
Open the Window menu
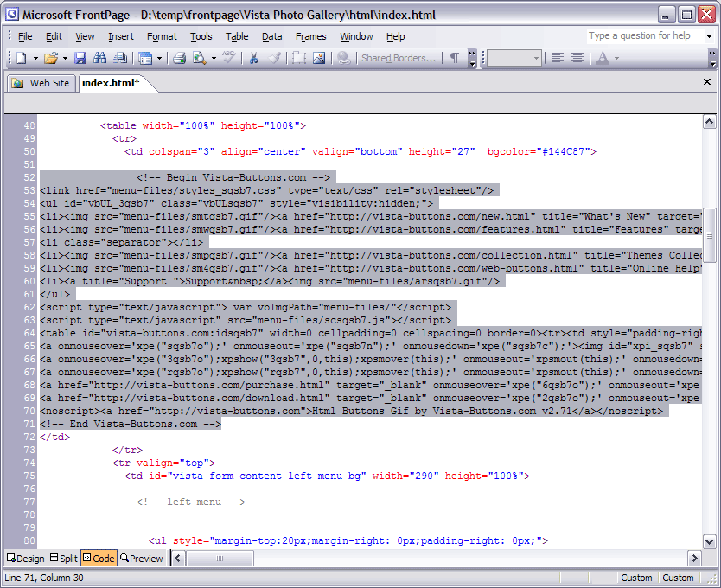[356, 36]
